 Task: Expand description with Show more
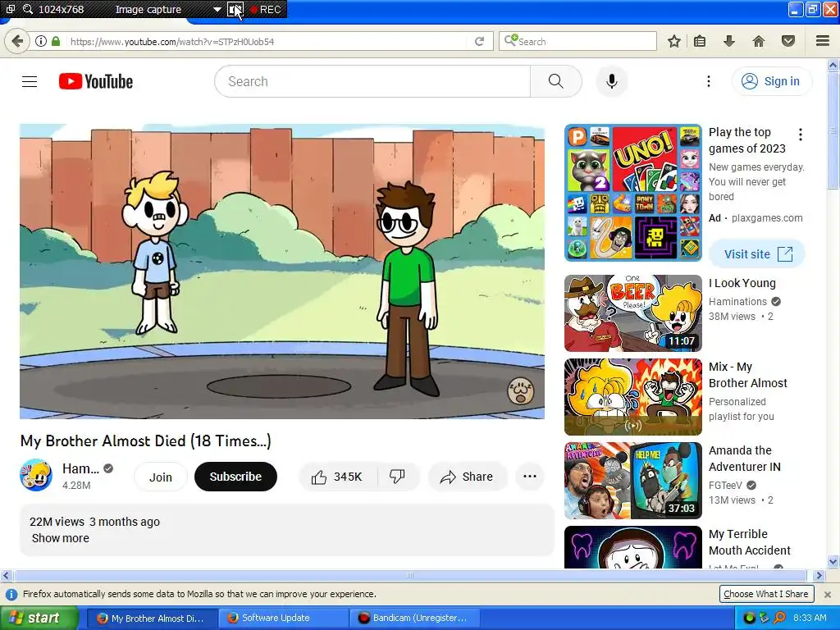coord(61,538)
